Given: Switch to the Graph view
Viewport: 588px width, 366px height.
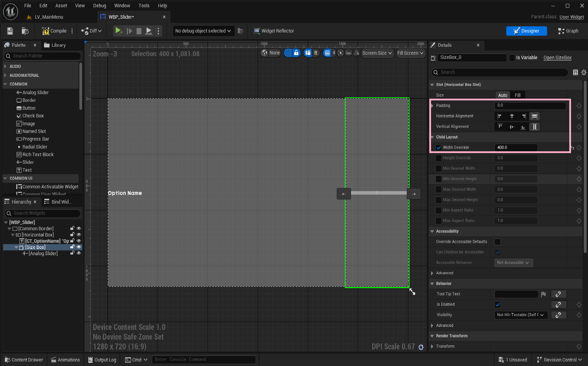Looking at the screenshot, I should [568, 31].
